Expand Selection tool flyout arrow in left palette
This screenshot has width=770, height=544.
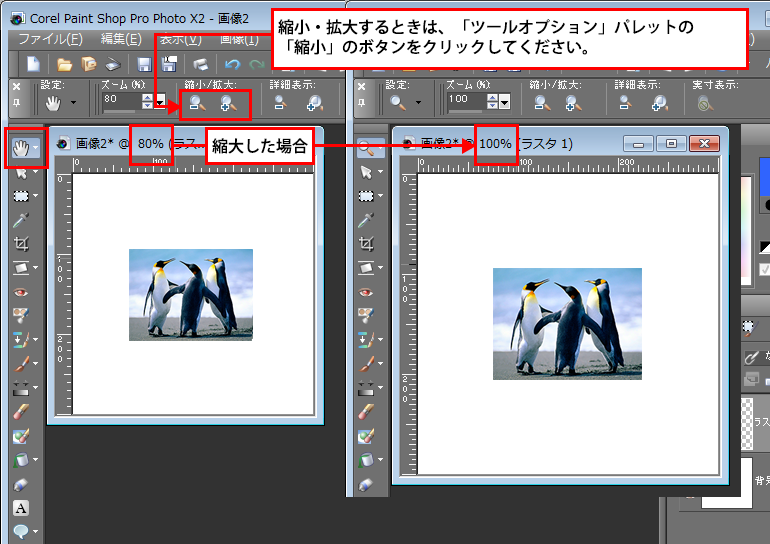coord(36,196)
